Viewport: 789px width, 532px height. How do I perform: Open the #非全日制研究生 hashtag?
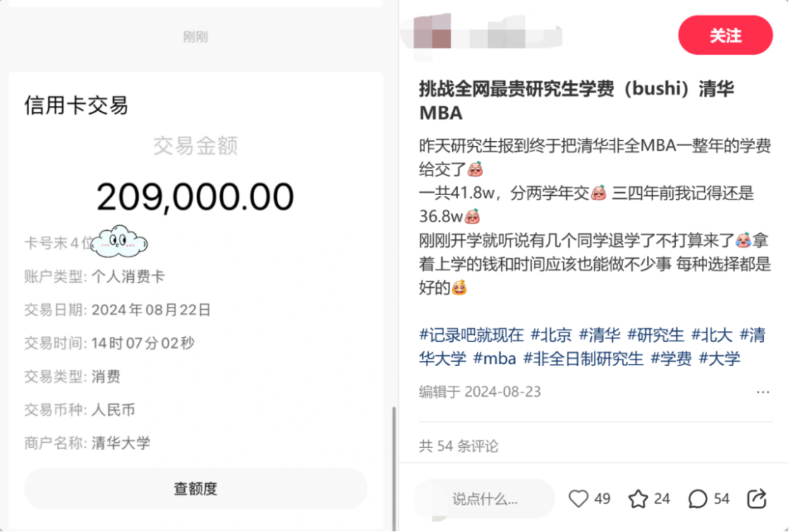[x=584, y=359]
